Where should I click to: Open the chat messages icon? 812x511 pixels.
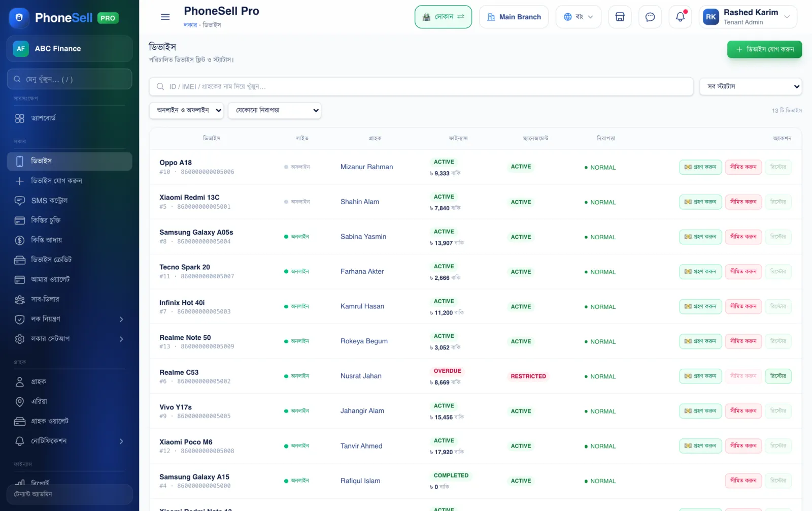tap(650, 17)
